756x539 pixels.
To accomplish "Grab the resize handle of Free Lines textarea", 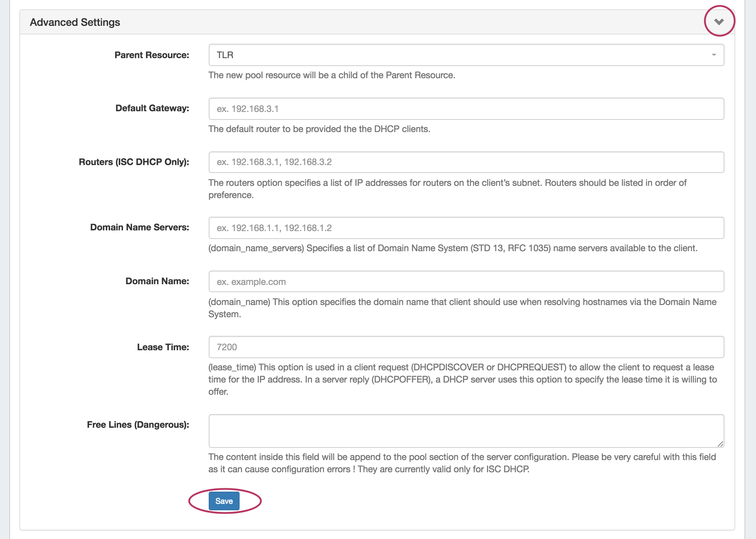I will [x=720, y=444].
